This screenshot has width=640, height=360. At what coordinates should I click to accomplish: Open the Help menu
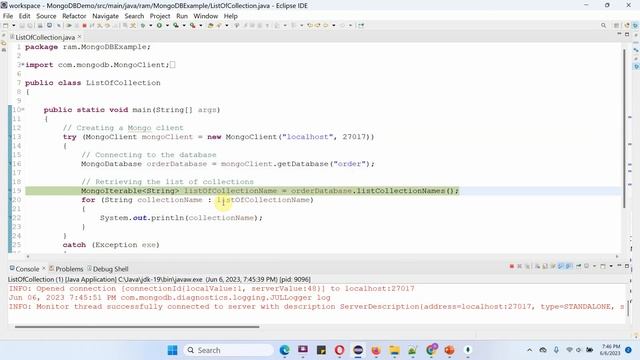pos(230,16)
